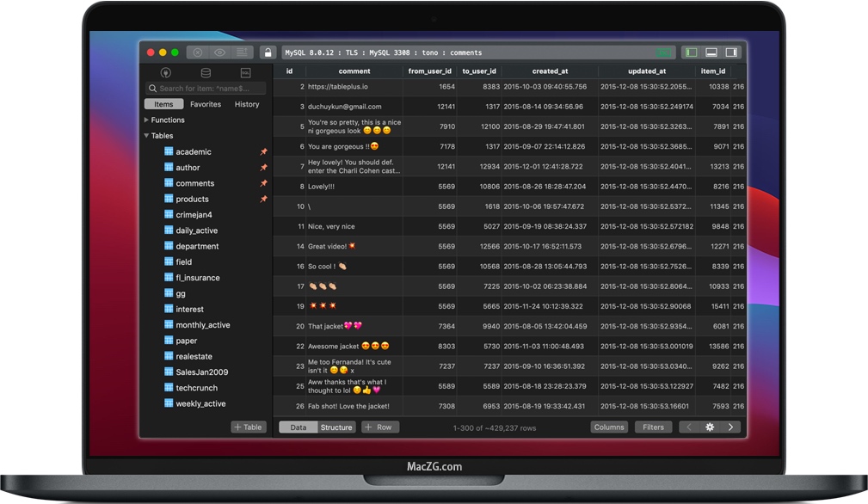This screenshot has width=868, height=504.
Task: Toggle the pin on the academic table
Action: (x=263, y=151)
